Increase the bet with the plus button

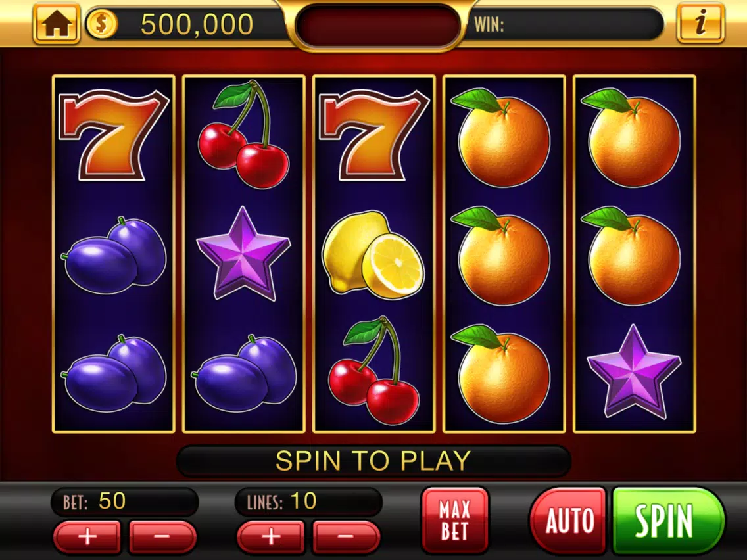point(87,537)
